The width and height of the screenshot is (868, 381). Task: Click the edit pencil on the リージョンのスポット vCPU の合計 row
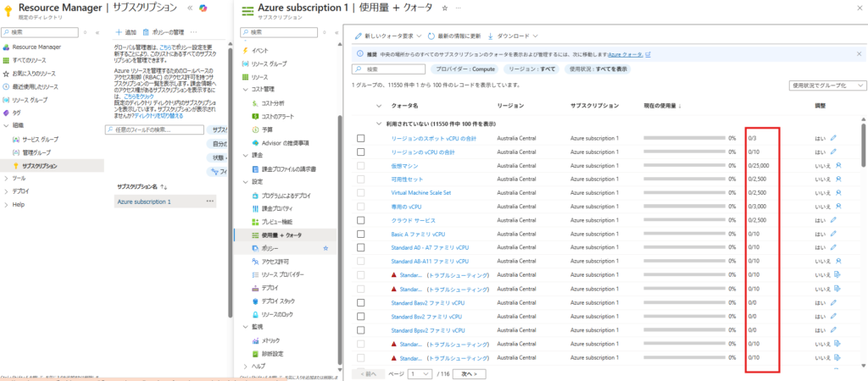834,138
